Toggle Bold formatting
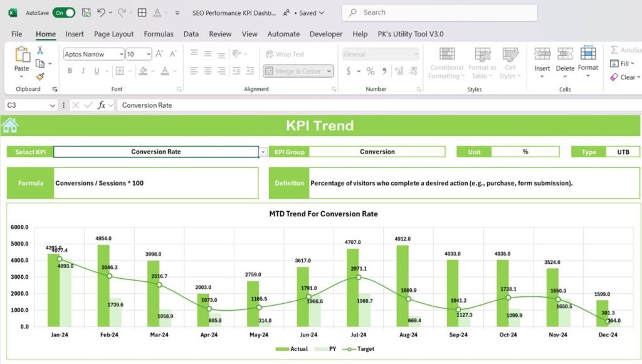 tap(70, 71)
